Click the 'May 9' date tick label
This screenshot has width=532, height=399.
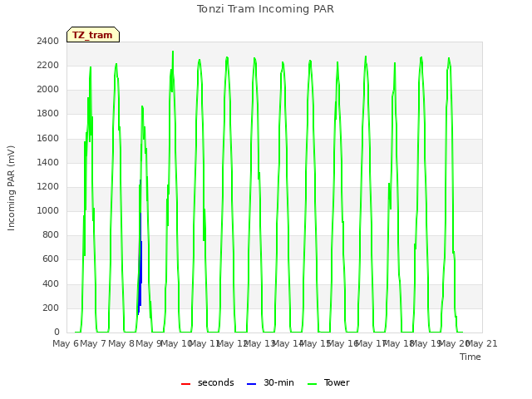point(148,343)
